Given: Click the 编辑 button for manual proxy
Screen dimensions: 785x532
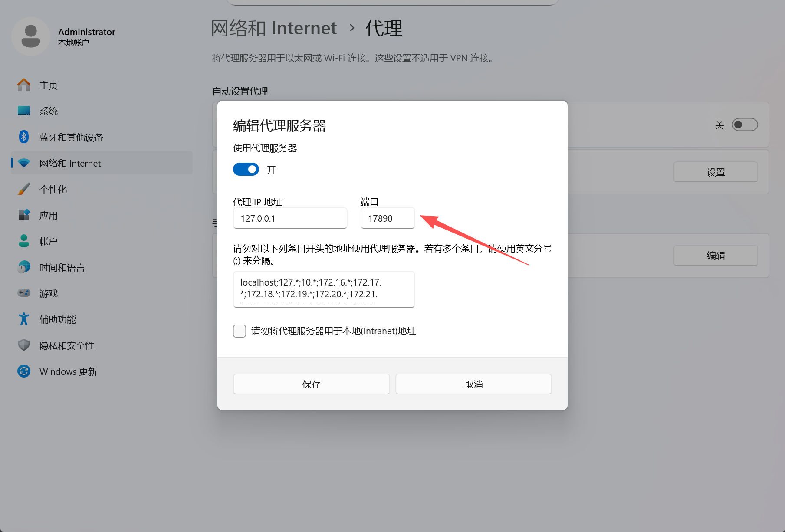Looking at the screenshot, I should click(x=716, y=256).
